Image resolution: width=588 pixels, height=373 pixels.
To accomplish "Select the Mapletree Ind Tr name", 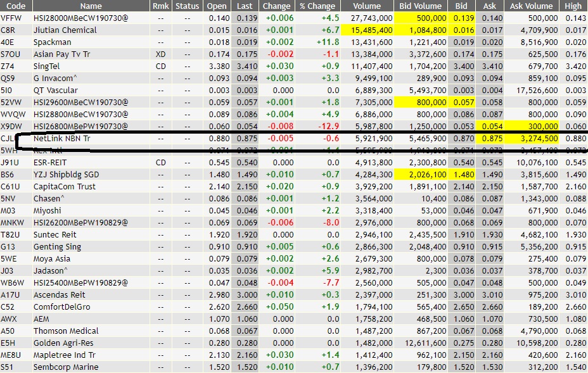I will (65, 355).
